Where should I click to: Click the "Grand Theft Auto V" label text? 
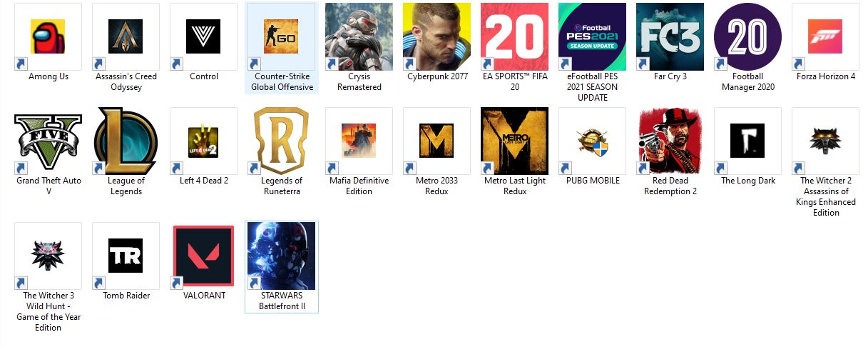pyautogui.click(x=48, y=186)
